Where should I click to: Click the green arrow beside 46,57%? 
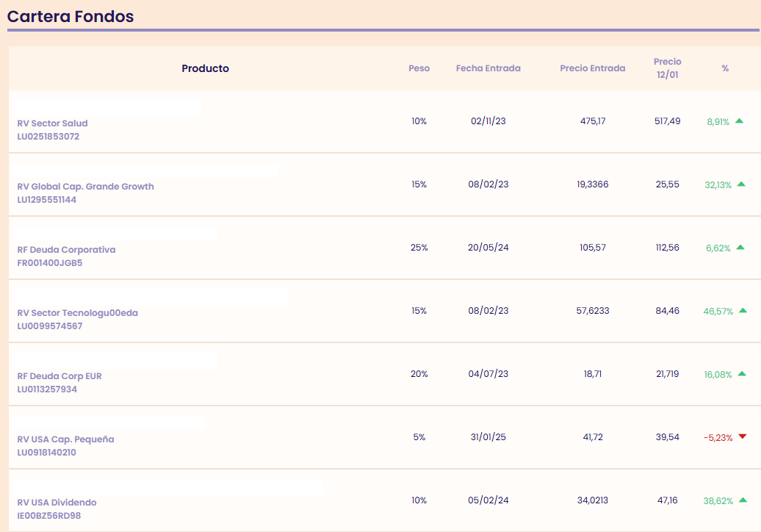pyautogui.click(x=743, y=311)
